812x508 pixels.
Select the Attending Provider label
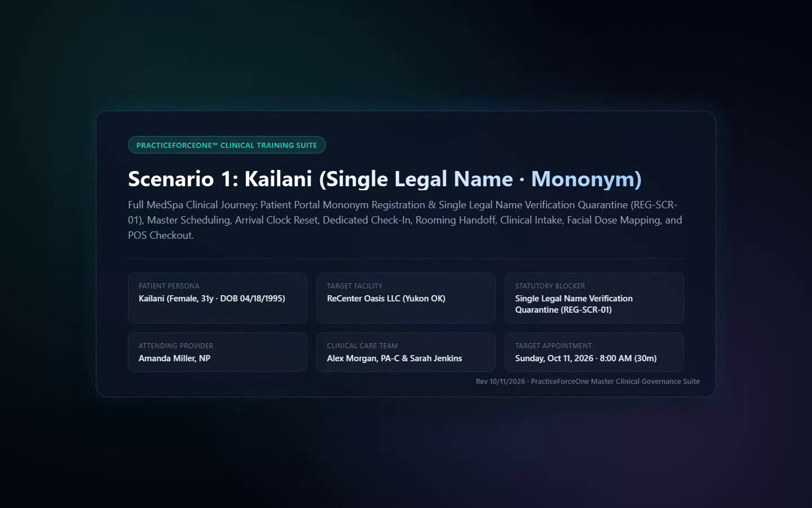click(x=176, y=346)
